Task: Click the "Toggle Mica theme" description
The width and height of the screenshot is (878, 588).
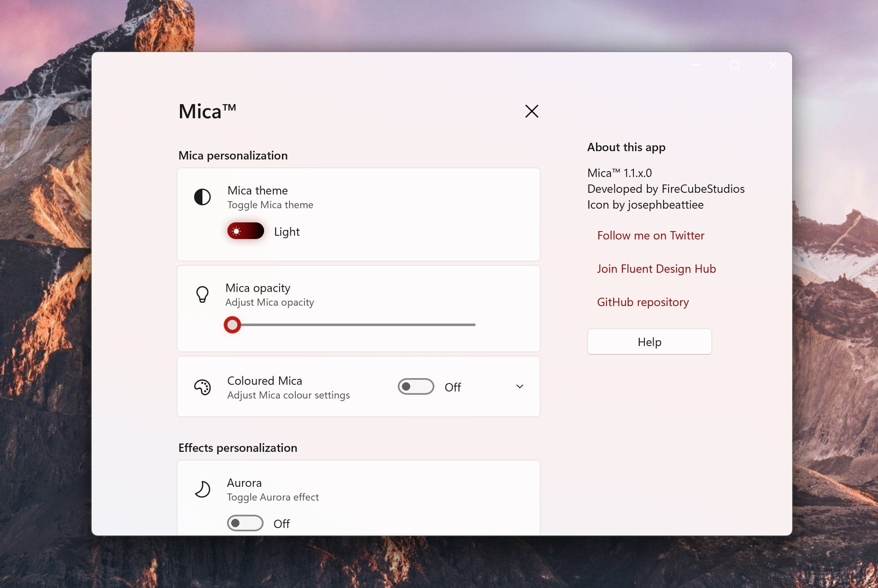Action: click(x=270, y=205)
